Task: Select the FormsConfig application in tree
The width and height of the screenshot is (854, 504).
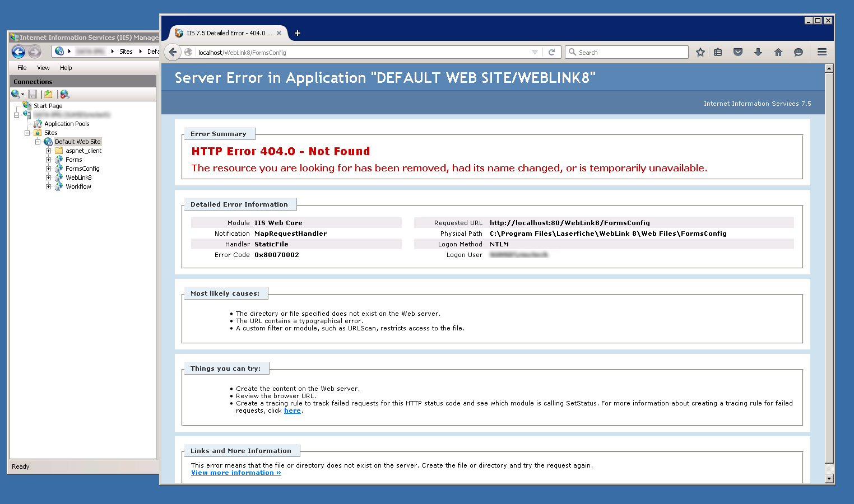Action: 82,169
